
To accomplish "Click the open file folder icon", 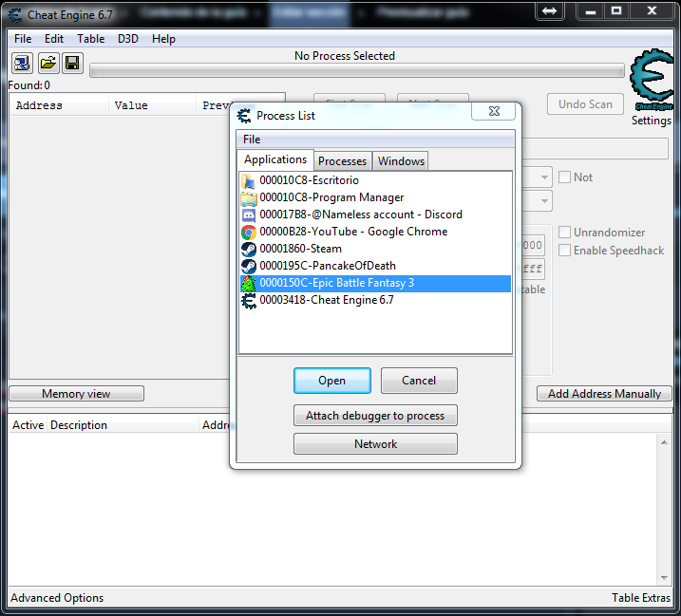I will [47, 64].
